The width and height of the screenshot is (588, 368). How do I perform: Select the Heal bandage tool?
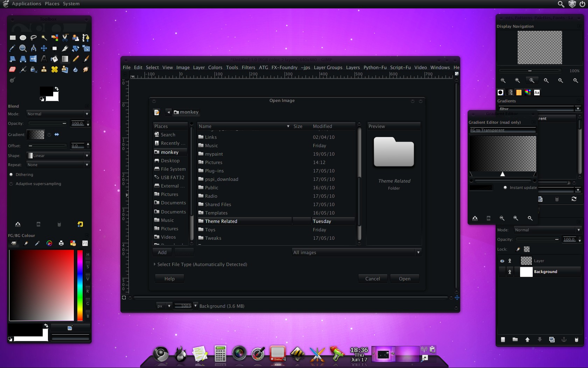55,69
